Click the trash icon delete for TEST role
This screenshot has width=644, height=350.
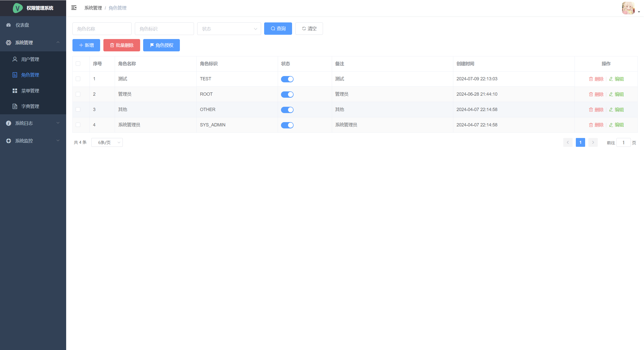(x=591, y=79)
